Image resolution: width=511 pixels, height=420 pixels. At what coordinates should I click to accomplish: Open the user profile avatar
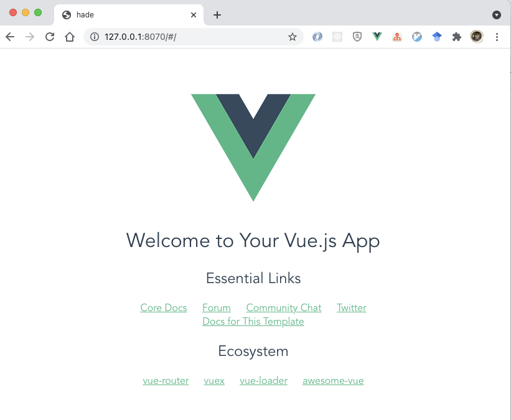[476, 37]
